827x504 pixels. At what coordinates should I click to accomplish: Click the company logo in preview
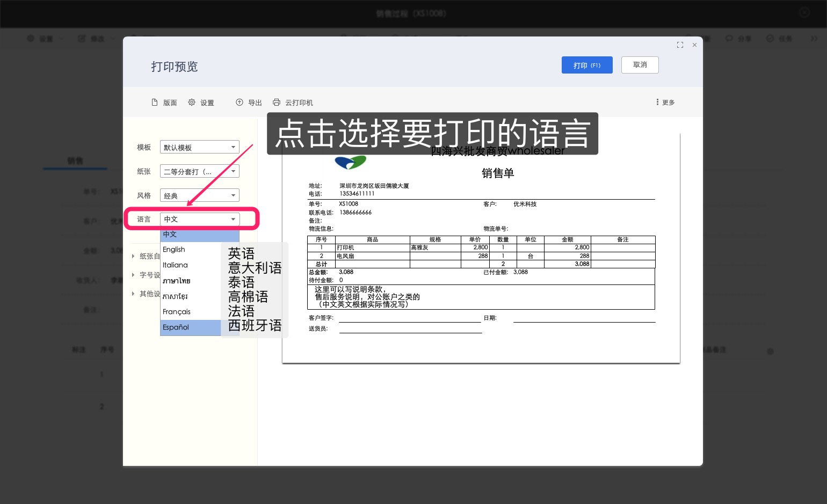point(350,162)
